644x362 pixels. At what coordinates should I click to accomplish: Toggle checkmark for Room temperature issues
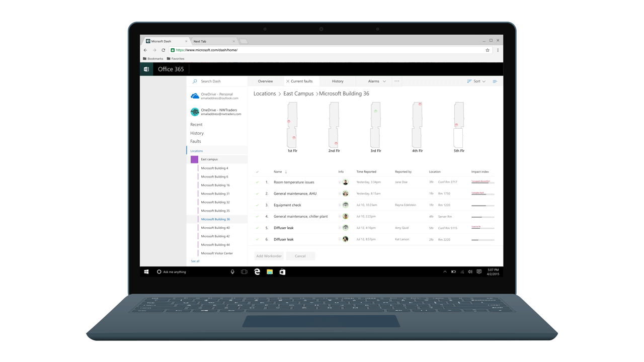pyautogui.click(x=257, y=182)
